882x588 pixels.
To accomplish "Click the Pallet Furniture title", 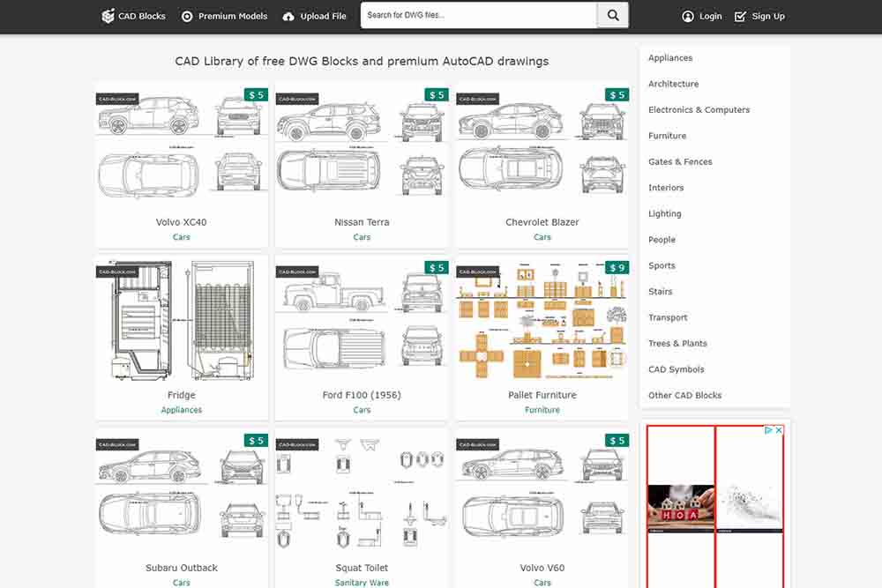I will (542, 395).
